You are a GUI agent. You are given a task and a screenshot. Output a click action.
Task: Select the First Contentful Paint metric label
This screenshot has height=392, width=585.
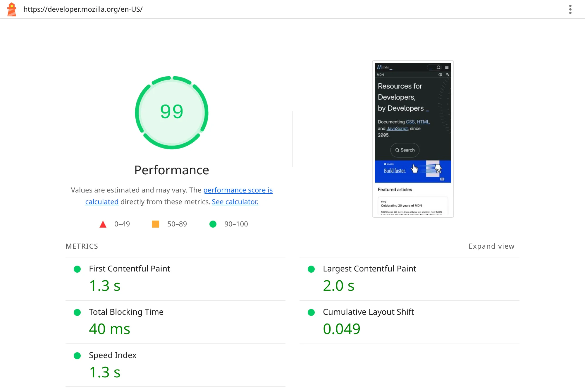coord(130,269)
